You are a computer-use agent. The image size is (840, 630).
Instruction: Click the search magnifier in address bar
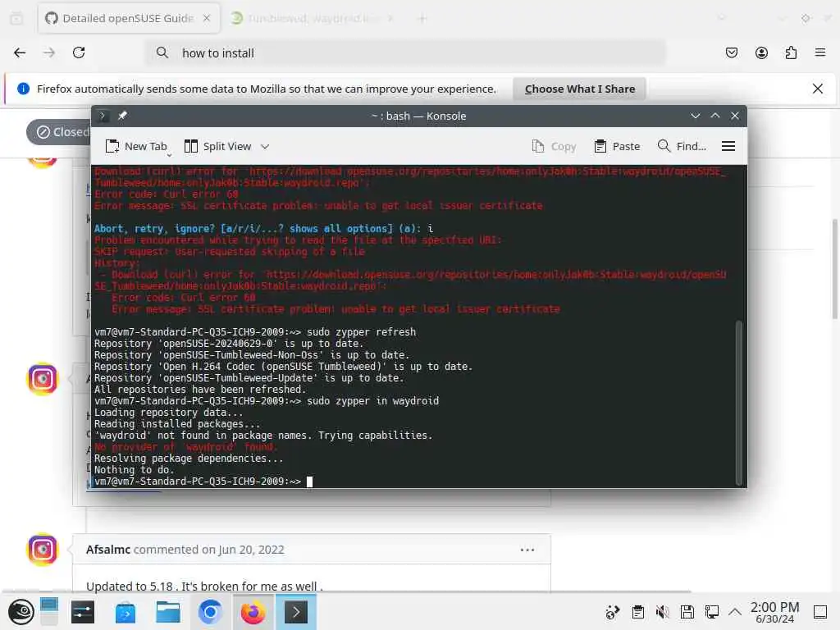click(x=162, y=52)
